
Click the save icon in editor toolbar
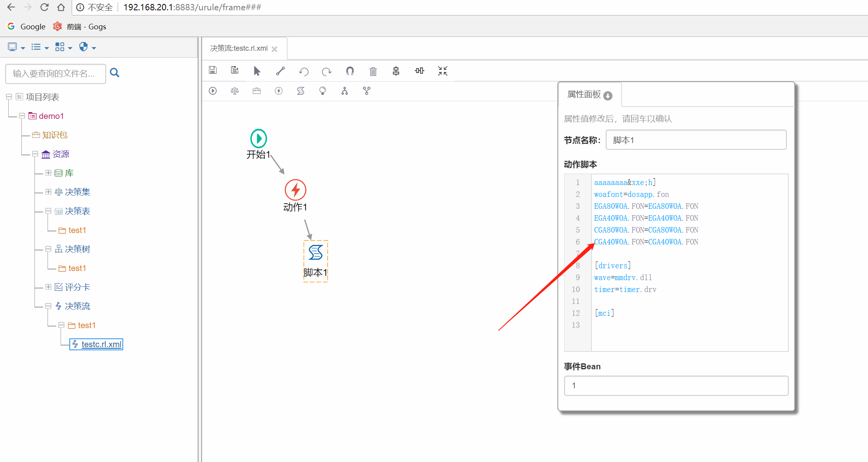point(213,71)
